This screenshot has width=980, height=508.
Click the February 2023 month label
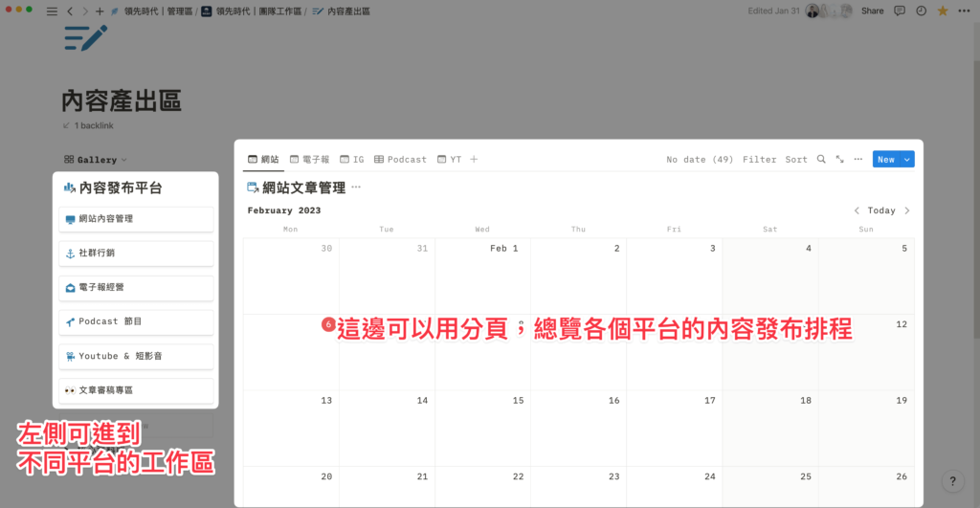click(x=283, y=210)
